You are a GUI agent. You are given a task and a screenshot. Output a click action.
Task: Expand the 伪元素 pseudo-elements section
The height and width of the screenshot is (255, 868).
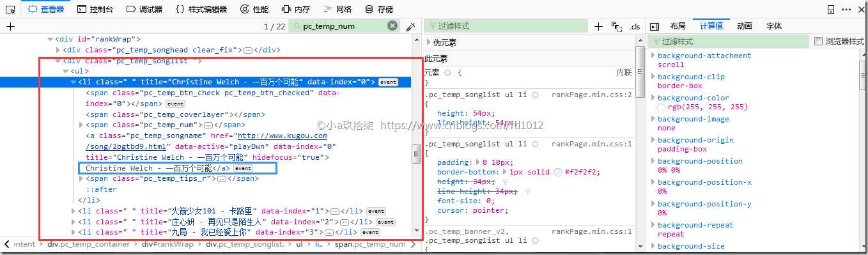(x=429, y=42)
